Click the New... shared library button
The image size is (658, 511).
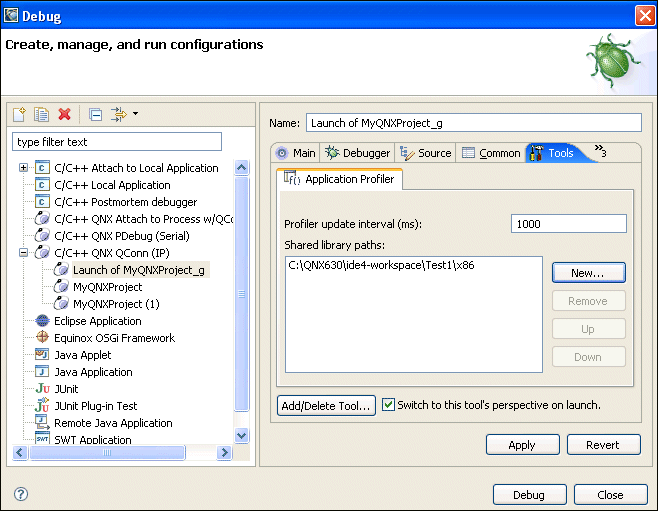588,273
